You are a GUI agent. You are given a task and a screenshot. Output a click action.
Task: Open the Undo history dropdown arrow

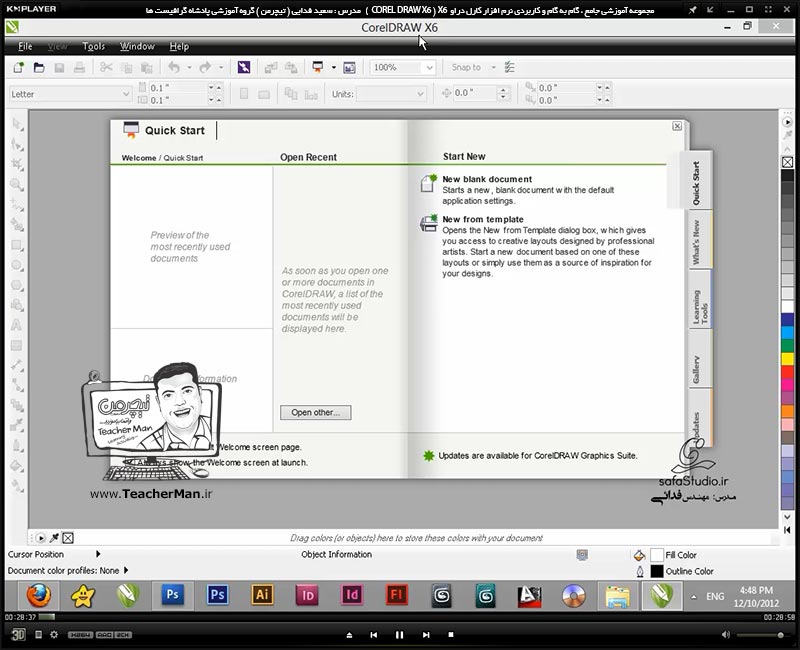[189, 67]
